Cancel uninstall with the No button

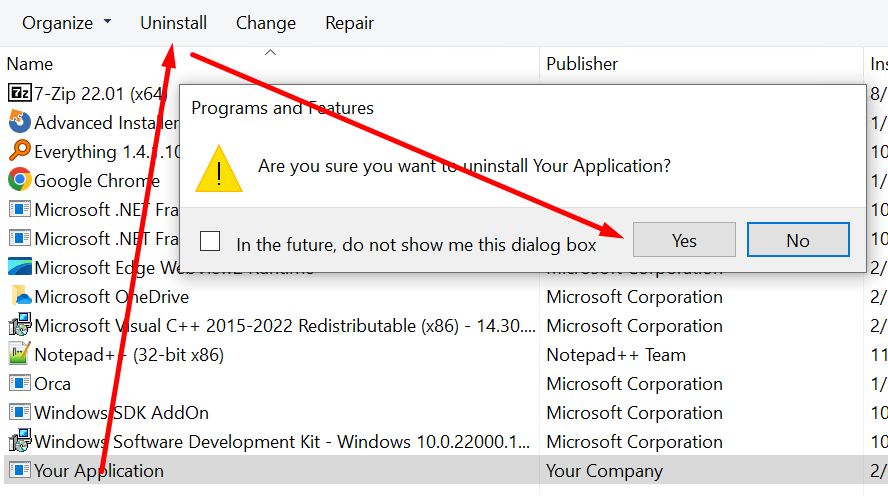click(x=798, y=240)
